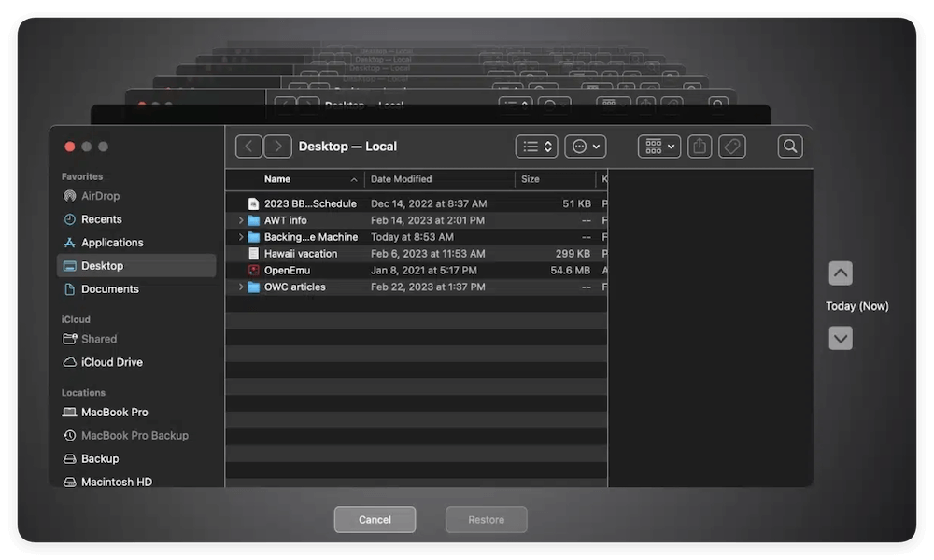Click the back navigation arrow

click(x=248, y=146)
